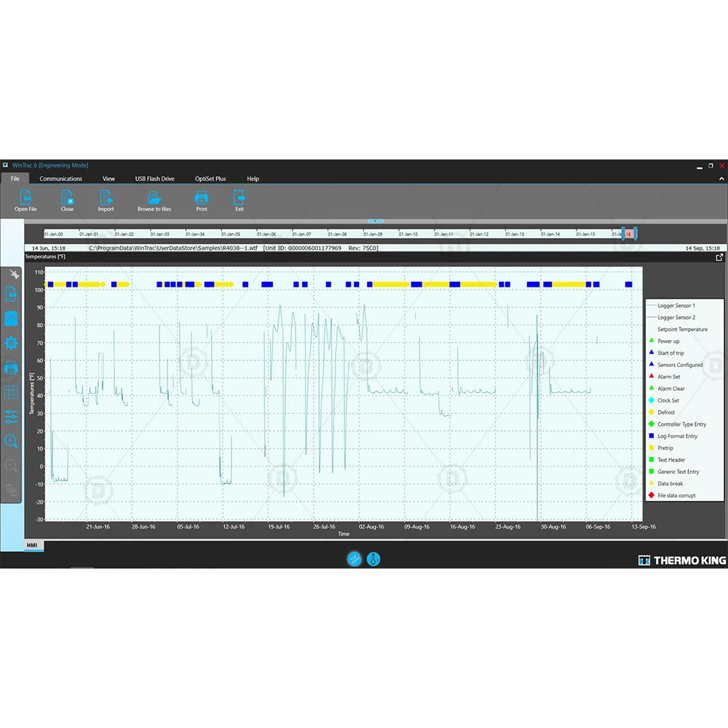This screenshot has height=728, width=728.
Task: Collapse the ribbon using the top-right chevron
Action: [721, 178]
